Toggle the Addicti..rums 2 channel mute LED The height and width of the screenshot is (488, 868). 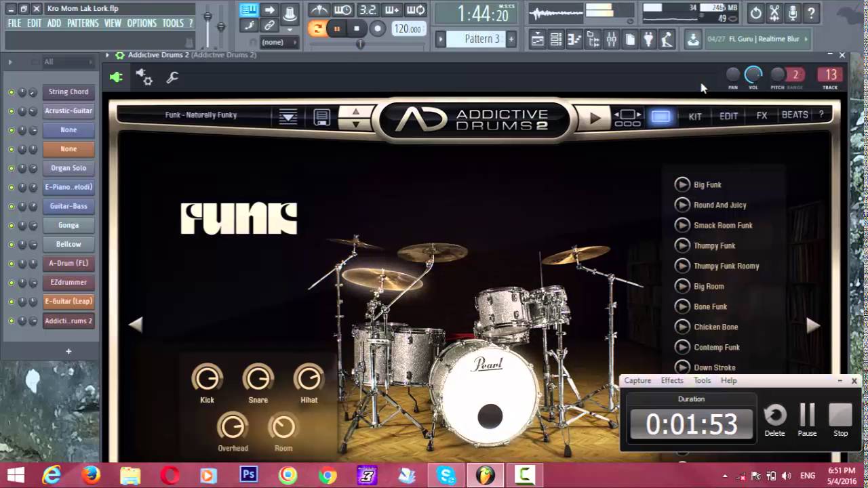pyautogui.click(x=11, y=321)
